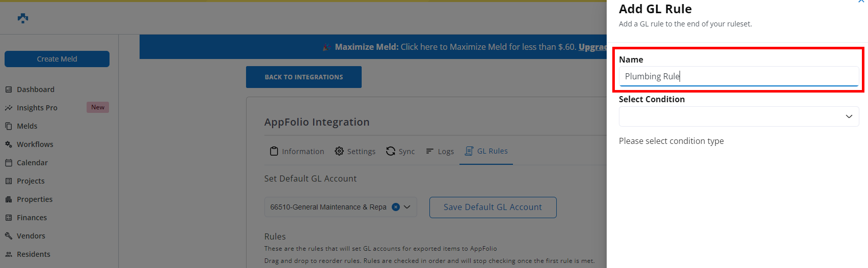Screen dimensions: 868x268
Task: Open Calendar from the sidebar
Action: coord(32,163)
